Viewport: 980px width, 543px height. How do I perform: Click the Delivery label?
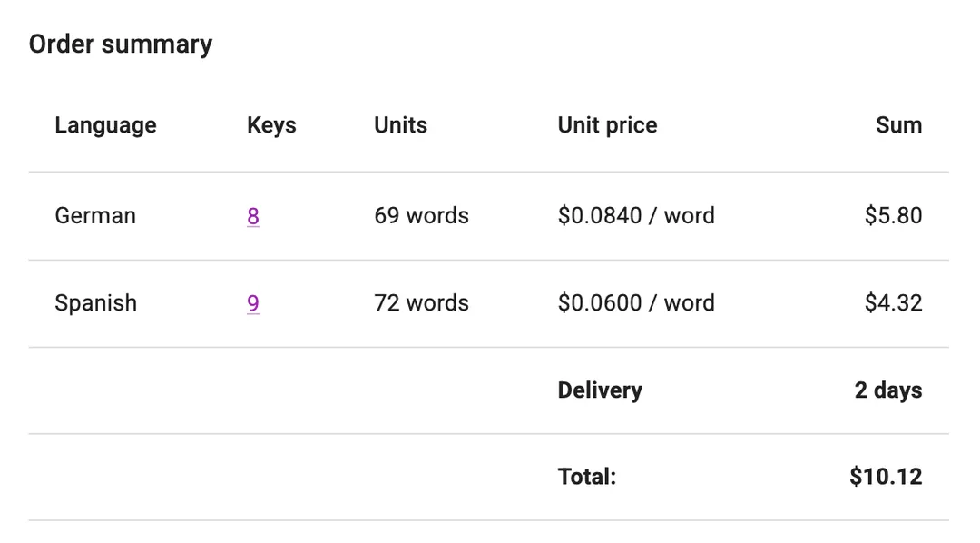[x=600, y=390]
